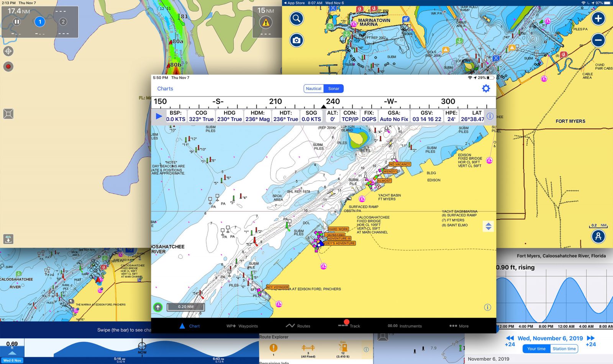Pause navigation in the top-left window
613x364 pixels.
pyautogui.click(x=16, y=22)
